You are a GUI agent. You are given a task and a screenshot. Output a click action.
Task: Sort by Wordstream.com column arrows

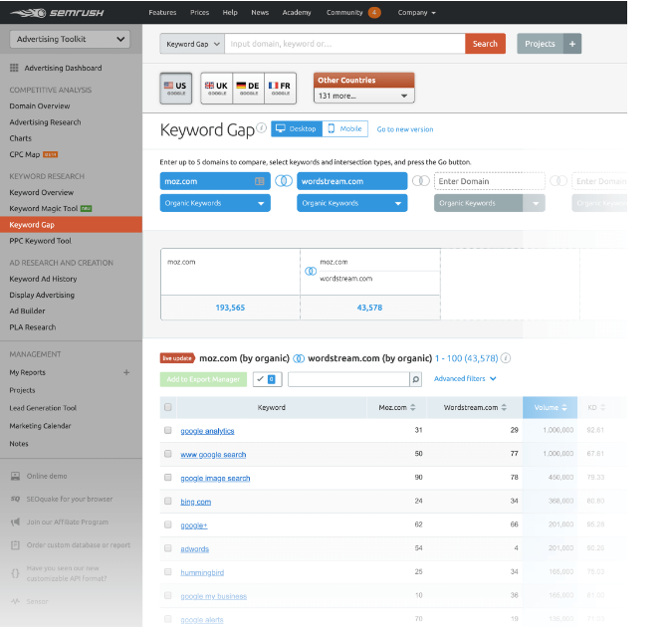point(504,407)
